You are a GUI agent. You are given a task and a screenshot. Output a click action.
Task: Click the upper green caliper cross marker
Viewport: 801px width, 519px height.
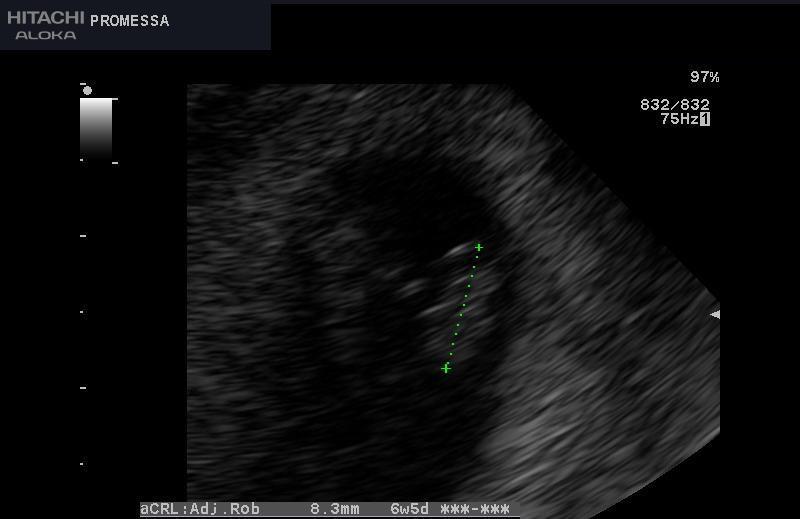point(479,247)
